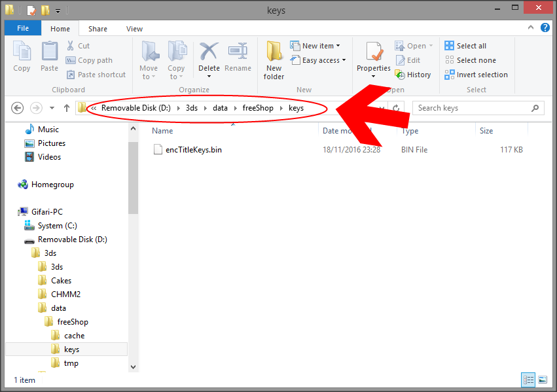Open the Easy access dropdown
Image resolution: width=557 pixels, height=392 pixels.
pos(318,60)
